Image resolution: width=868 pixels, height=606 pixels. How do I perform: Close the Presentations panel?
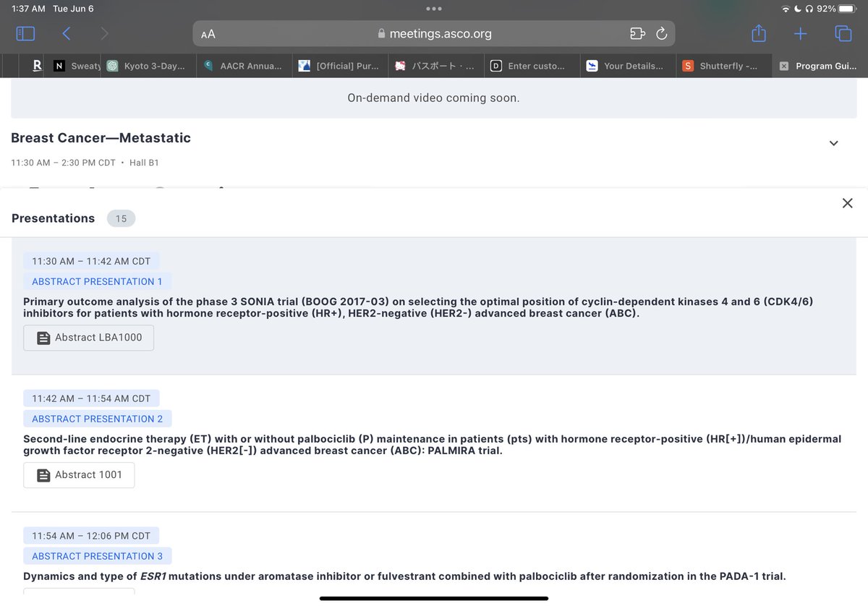click(x=848, y=203)
